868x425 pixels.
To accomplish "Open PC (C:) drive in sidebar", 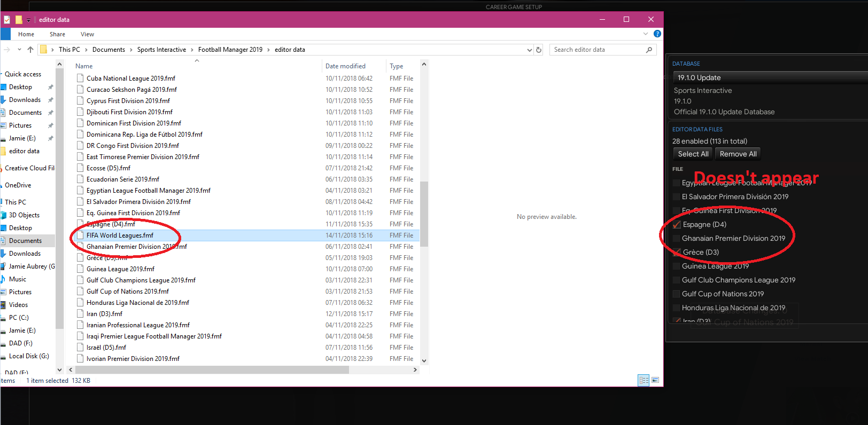I will [19, 318].
